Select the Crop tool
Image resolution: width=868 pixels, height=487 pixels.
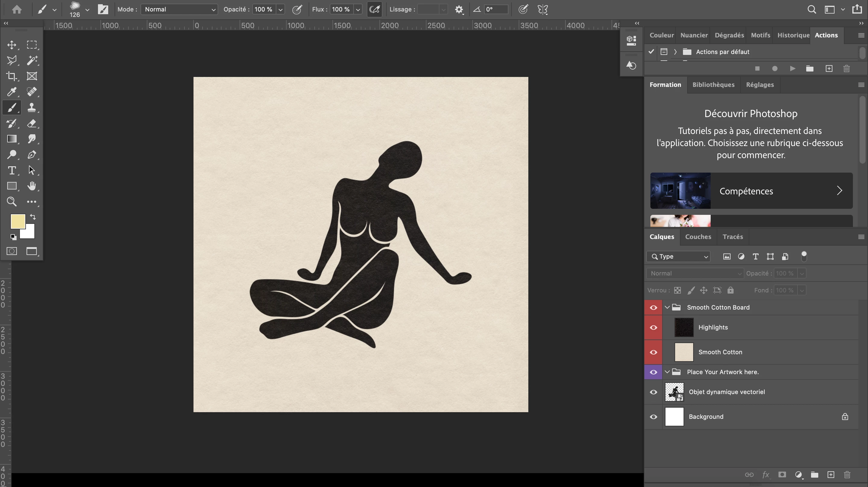click(12, 76)
